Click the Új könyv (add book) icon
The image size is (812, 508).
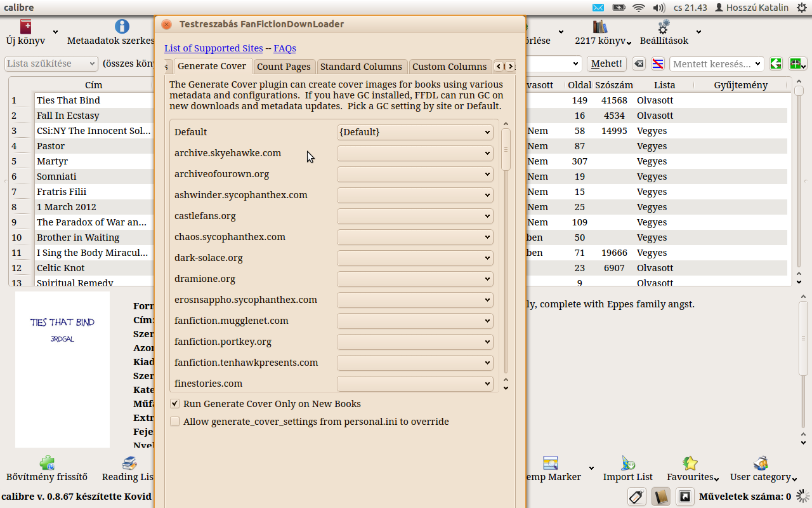coord(25,27)
